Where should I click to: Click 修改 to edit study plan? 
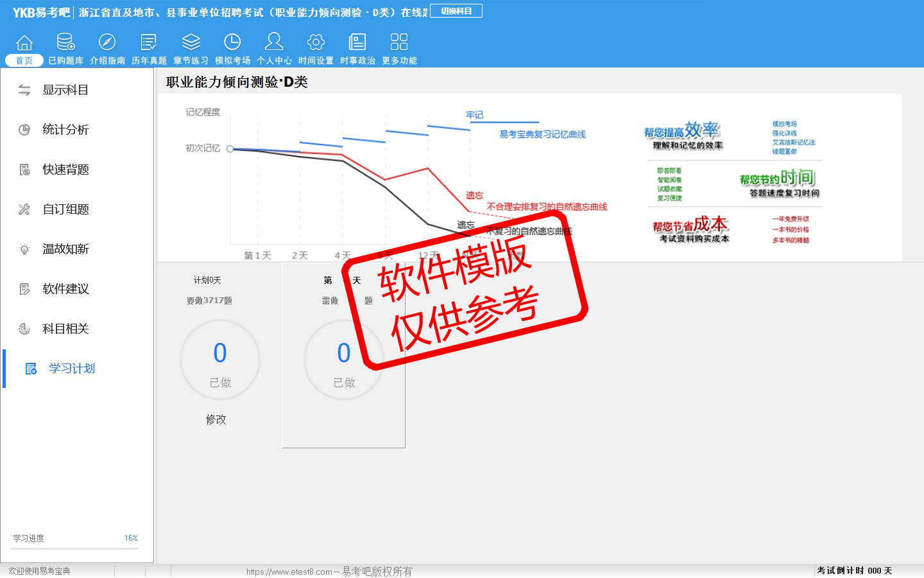[x=216, y=419]
